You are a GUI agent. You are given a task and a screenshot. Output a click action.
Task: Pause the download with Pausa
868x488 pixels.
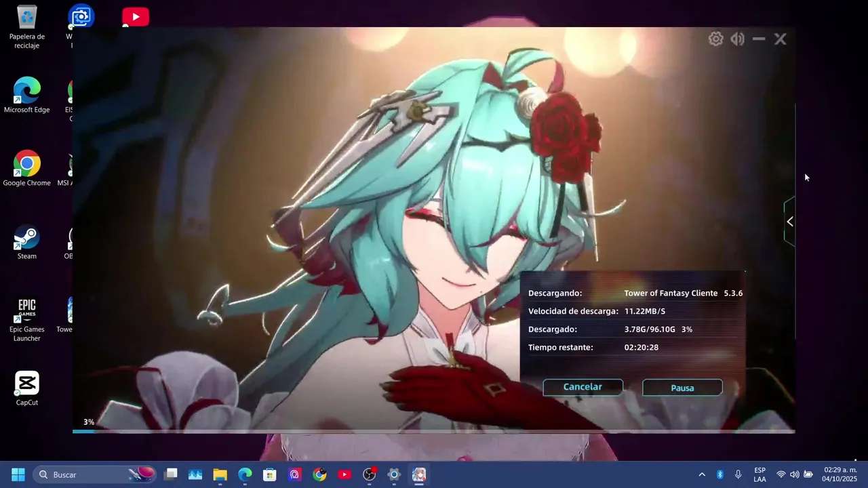[x=682, y=388]
